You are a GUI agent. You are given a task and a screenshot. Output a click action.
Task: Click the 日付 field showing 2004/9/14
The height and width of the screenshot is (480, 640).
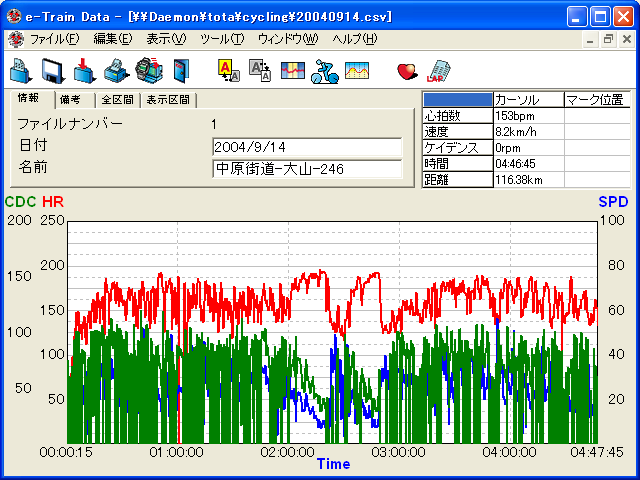click(x=307, y=147)
